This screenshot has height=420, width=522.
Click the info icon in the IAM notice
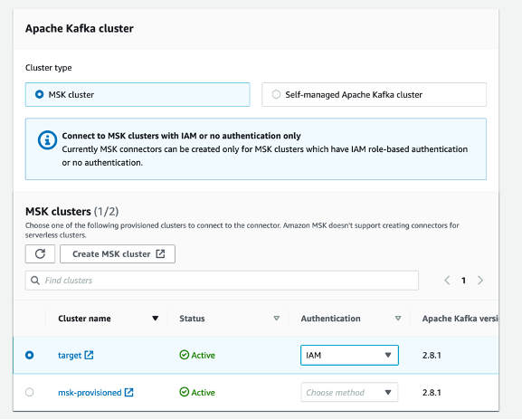47,140
